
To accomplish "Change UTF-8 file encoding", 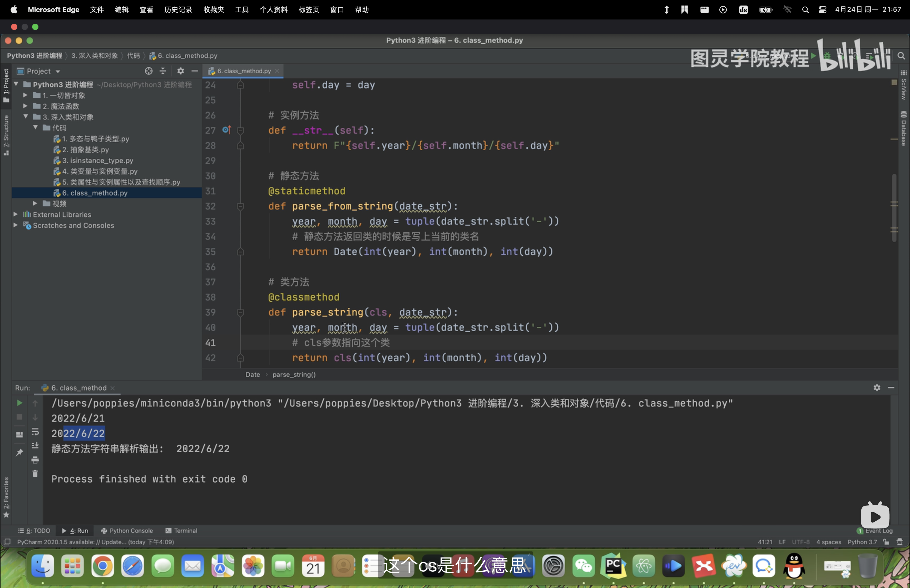I will (800, 542).
